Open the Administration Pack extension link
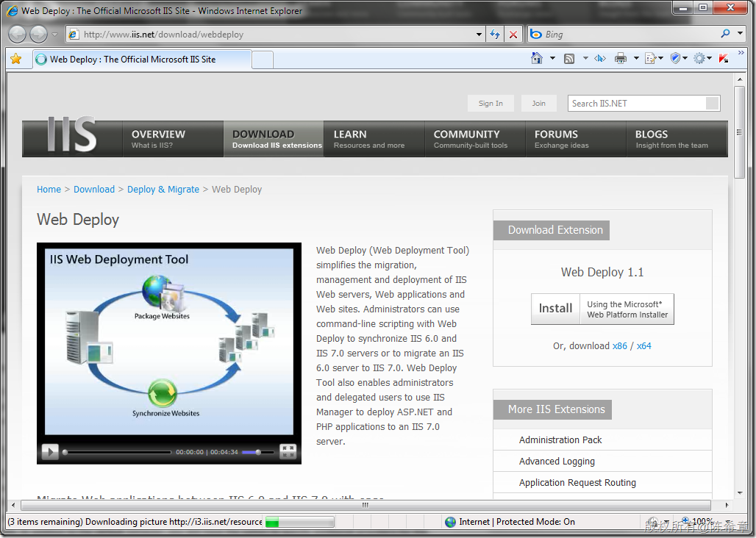Viewport: 756px width, 538px height. pos(560,440)
